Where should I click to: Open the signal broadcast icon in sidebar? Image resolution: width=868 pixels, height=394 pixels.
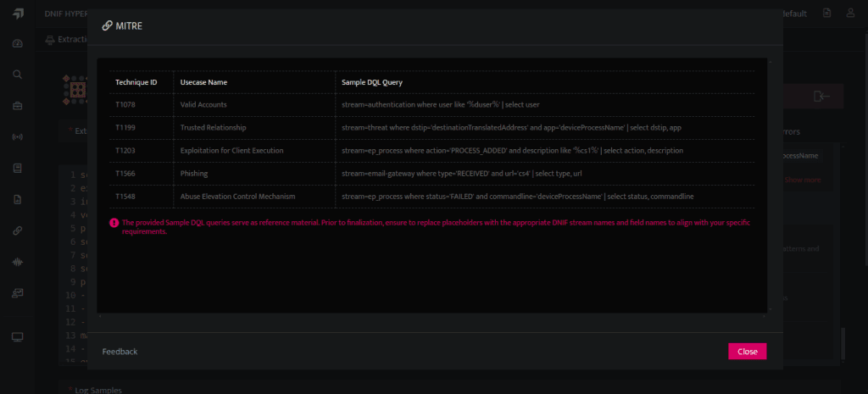click(x=18, y=136)
